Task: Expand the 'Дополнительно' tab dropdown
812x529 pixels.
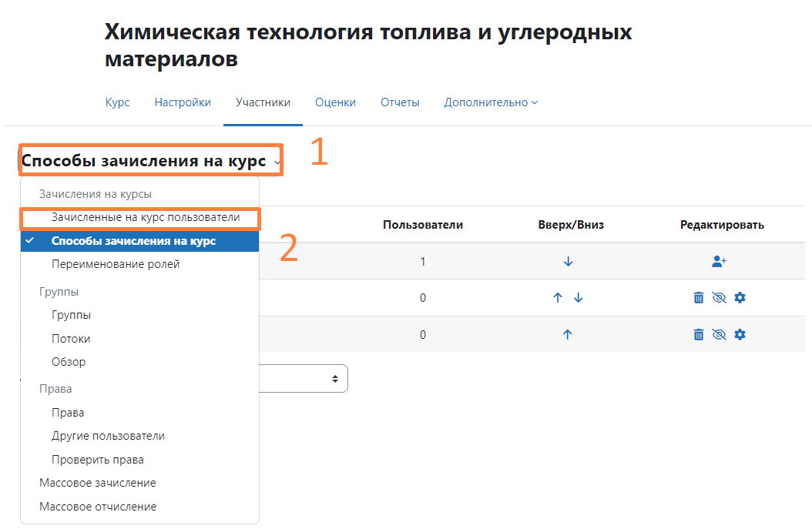Action: pyautogui.click(x=491, y=102)
